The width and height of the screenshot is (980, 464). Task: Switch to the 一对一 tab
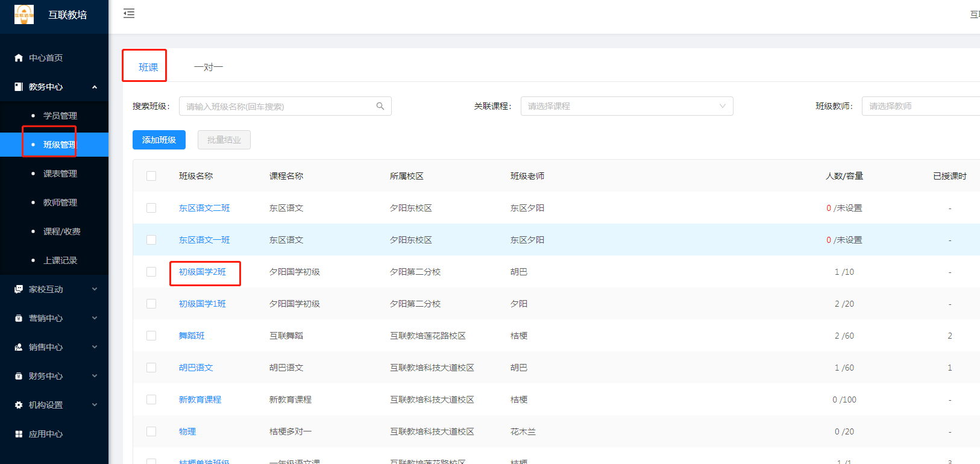[209, 67]
